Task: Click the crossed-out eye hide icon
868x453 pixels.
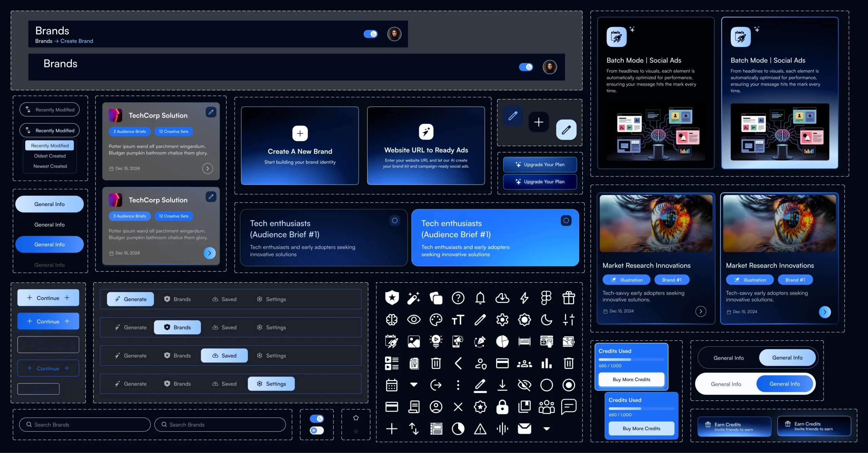Action: pyautogui.click(x=524, y=385)
